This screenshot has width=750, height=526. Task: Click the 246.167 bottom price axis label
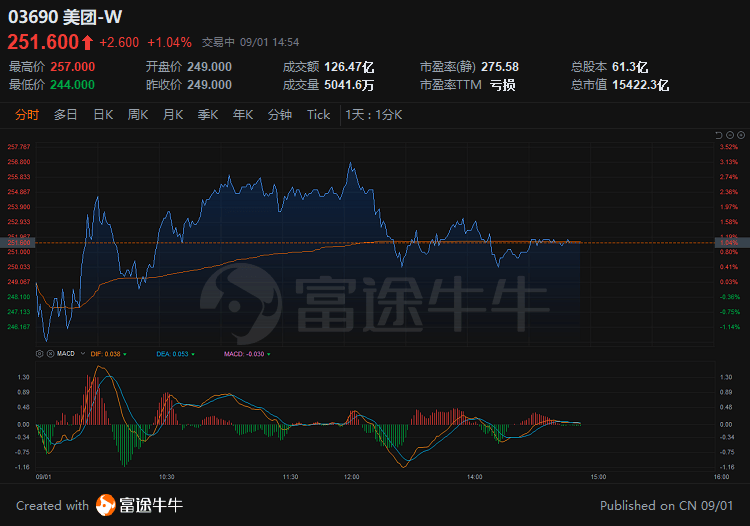(x=19, y=327)
